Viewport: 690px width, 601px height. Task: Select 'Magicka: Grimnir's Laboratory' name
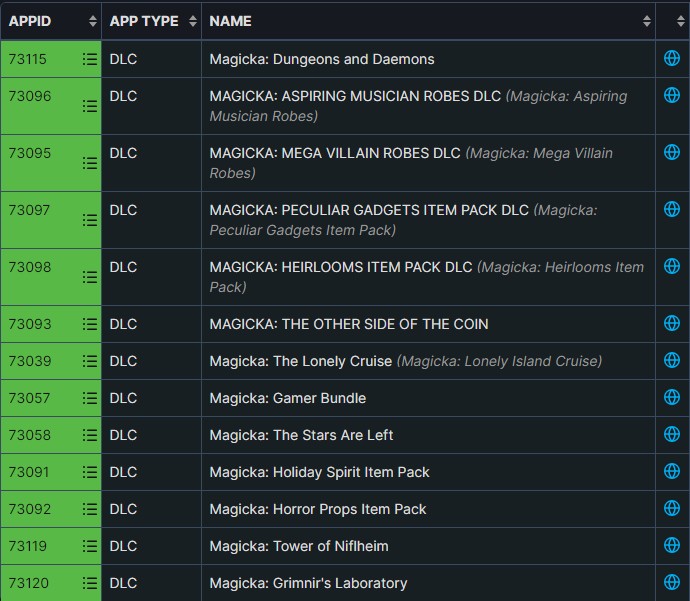pos(308,583)
